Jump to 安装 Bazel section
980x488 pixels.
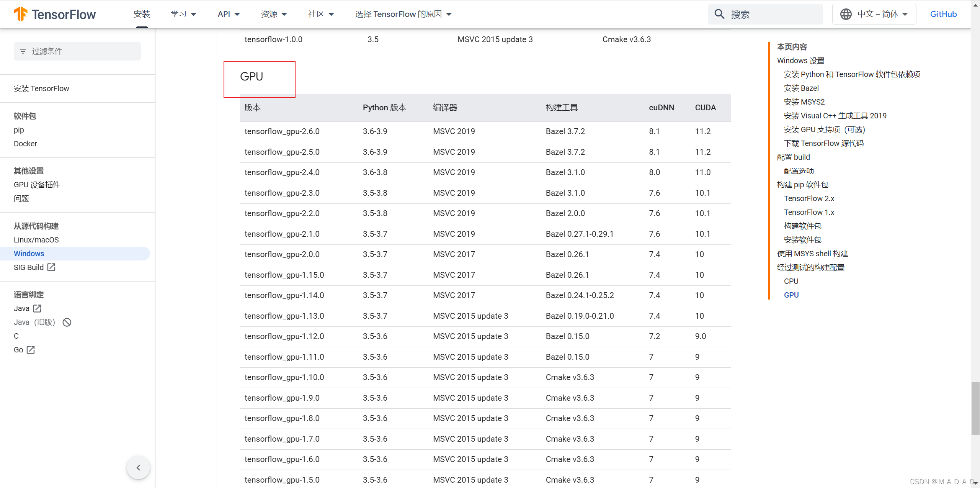(801, 88)
